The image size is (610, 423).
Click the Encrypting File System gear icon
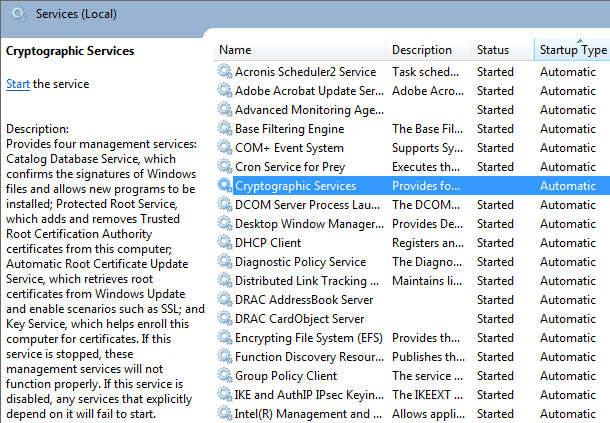click(224, 337)
